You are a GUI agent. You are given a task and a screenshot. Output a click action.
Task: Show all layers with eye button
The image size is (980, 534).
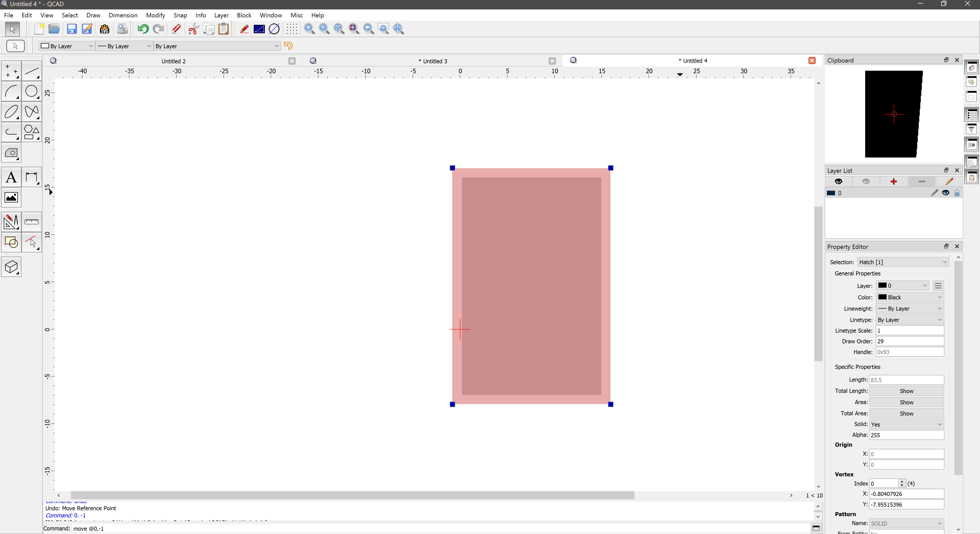(838, 181)
